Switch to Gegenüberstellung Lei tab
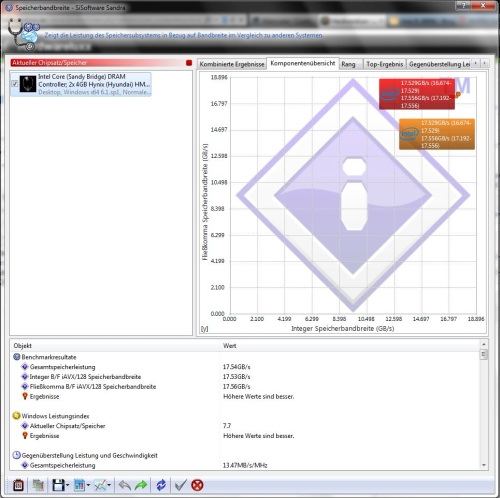Viewport: 500px width, 498px height. pyautogui.click(x=439, y=64)
